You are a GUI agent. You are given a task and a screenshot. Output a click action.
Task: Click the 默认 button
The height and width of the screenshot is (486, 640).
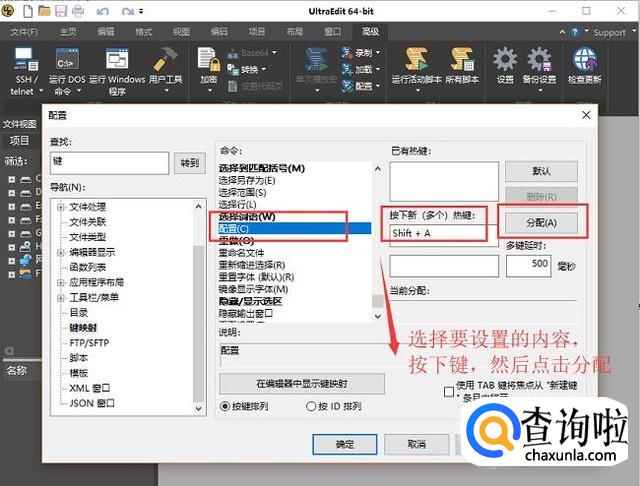click(541, 171)
